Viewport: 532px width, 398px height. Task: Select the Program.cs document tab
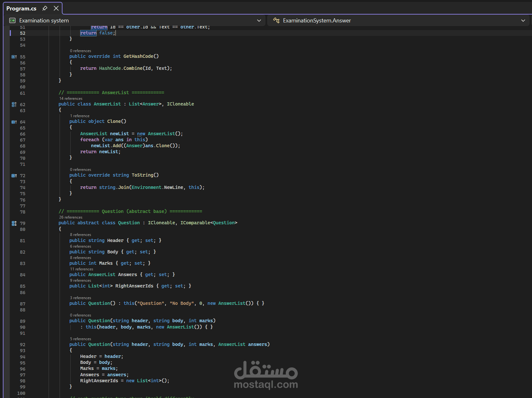tap(21, 9)
